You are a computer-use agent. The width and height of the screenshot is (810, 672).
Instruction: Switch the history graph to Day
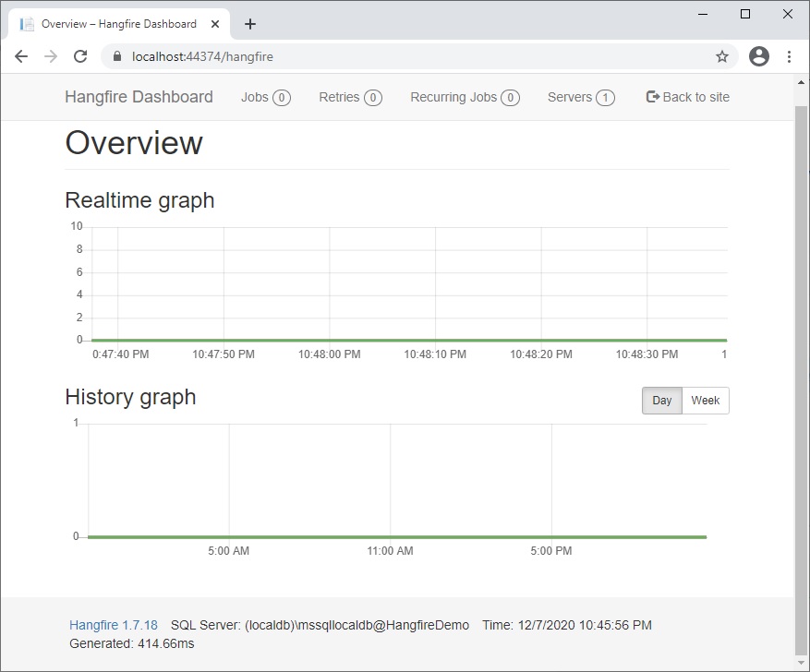[x=661, y=401]
